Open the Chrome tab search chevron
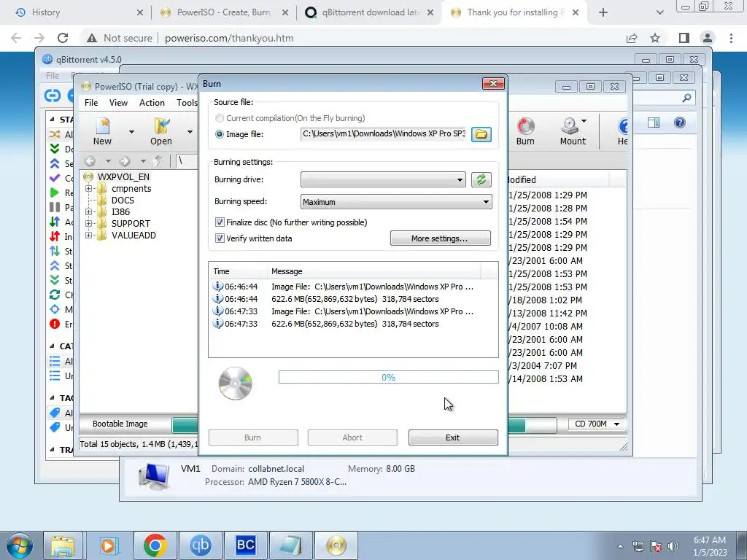Viewport: 747px width, 560px height. [659, 12]
